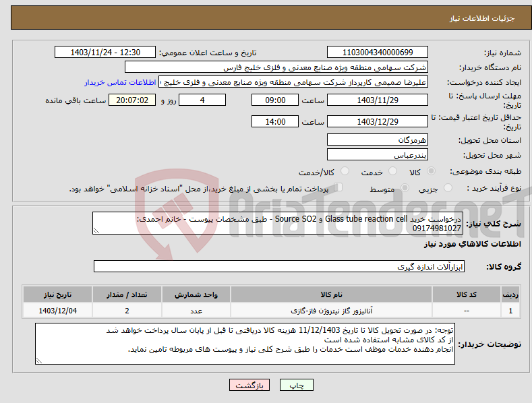Click the request creator name field

pos(293,82)
